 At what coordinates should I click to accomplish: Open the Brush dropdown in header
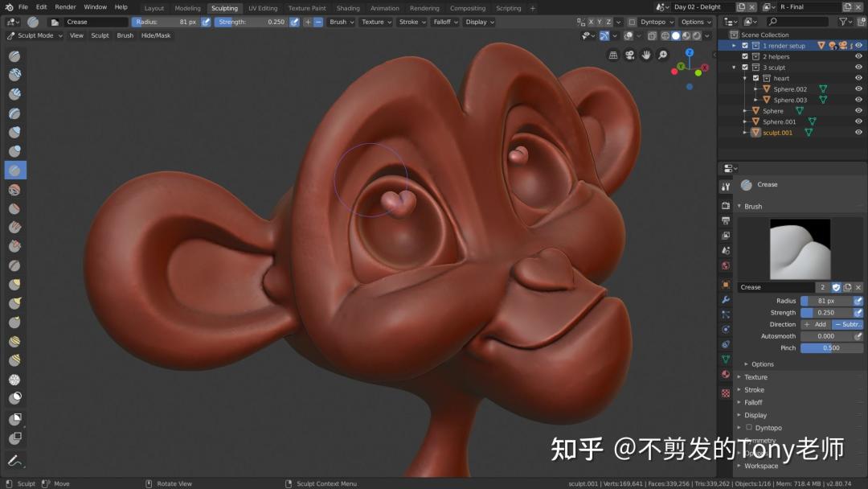coord(341,23)
